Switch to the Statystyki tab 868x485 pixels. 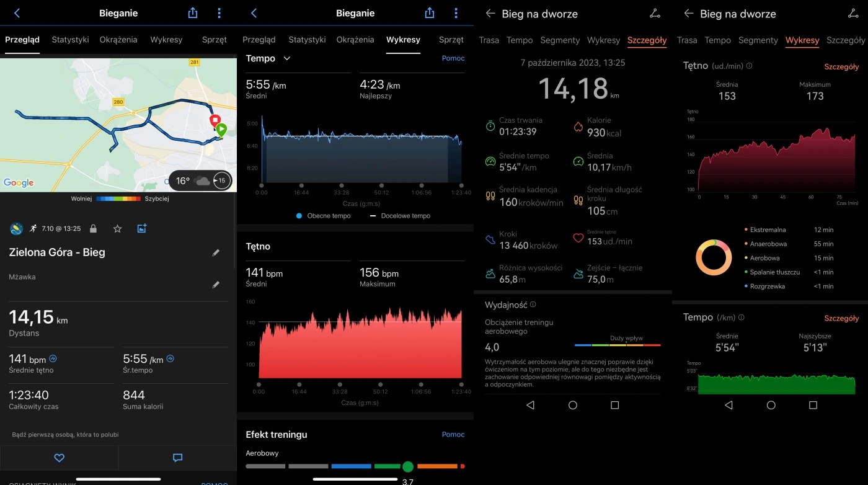pos(70,39)
